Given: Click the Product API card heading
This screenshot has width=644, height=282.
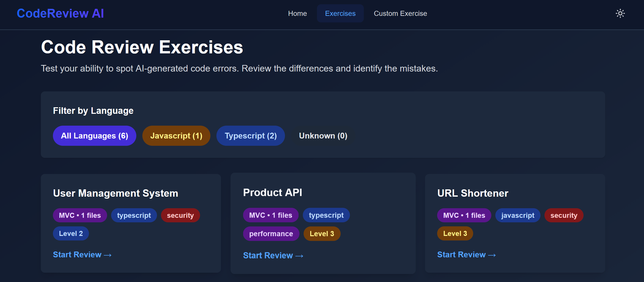Looking at the screenshot, I should pos(272,192).
